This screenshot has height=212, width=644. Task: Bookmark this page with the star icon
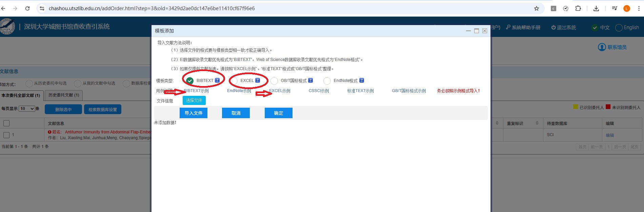tap(537, 8)
